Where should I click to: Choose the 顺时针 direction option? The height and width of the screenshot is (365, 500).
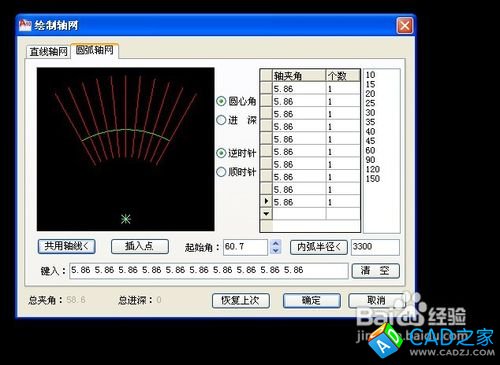tap(236, 172)
